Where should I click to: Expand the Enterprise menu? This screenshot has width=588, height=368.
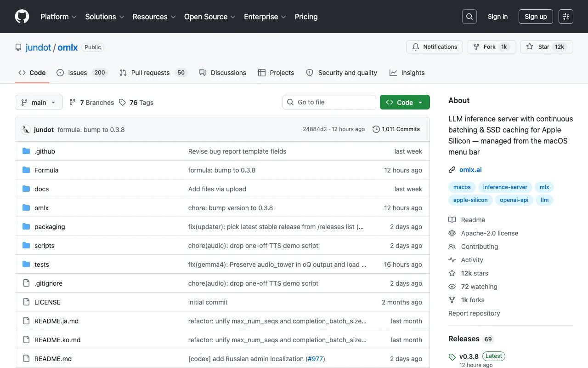point(265,17)
